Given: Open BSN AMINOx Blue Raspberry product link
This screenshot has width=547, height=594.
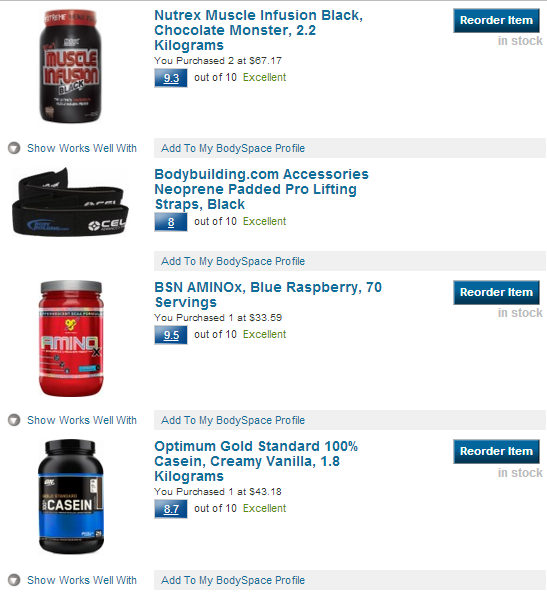Looking at the screenshot, I should (x=268, y=295).
